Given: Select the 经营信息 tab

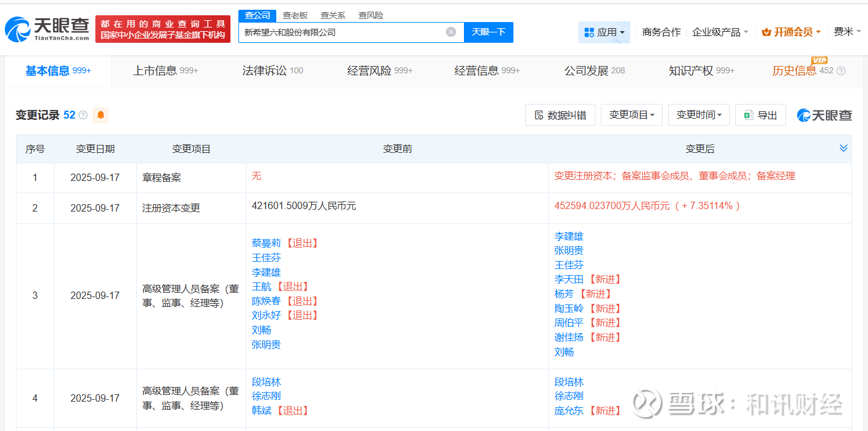Looking at the screenshot, I should click(487, 71).
